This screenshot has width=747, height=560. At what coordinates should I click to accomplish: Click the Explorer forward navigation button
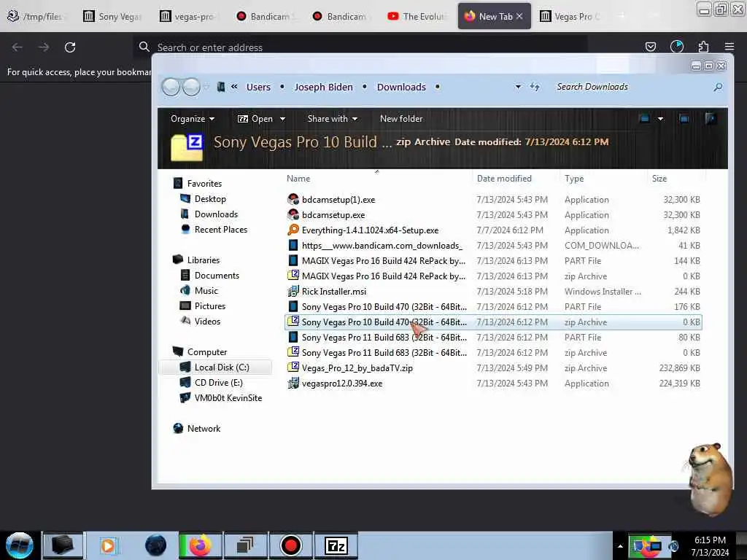pos(191,87)
